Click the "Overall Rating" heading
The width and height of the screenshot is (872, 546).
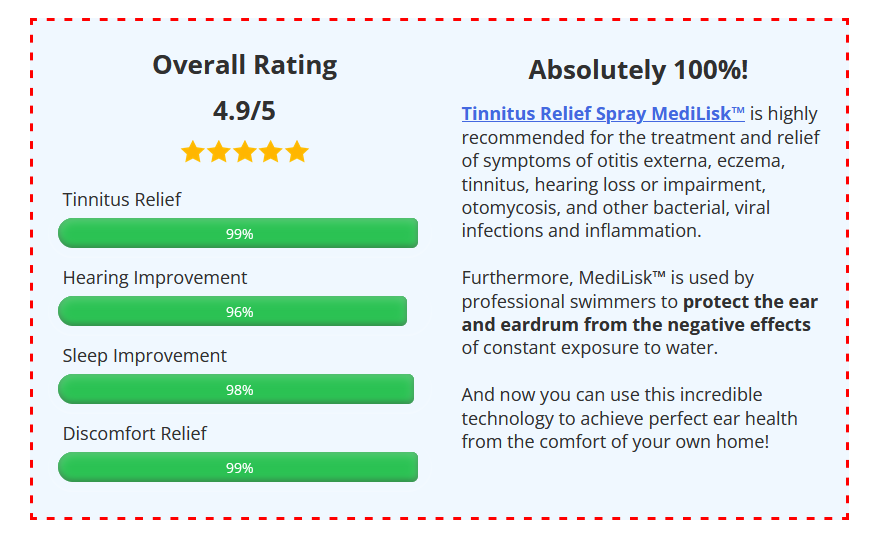click(245, 66)
